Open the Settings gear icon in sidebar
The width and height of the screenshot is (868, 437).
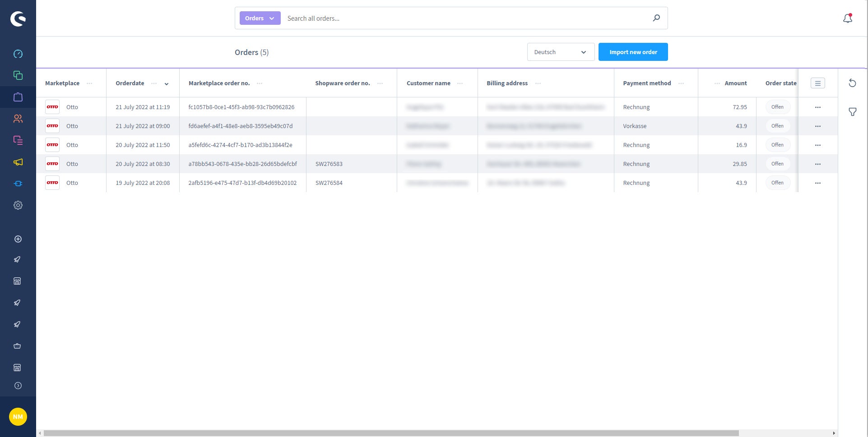[x=18, y=205]
